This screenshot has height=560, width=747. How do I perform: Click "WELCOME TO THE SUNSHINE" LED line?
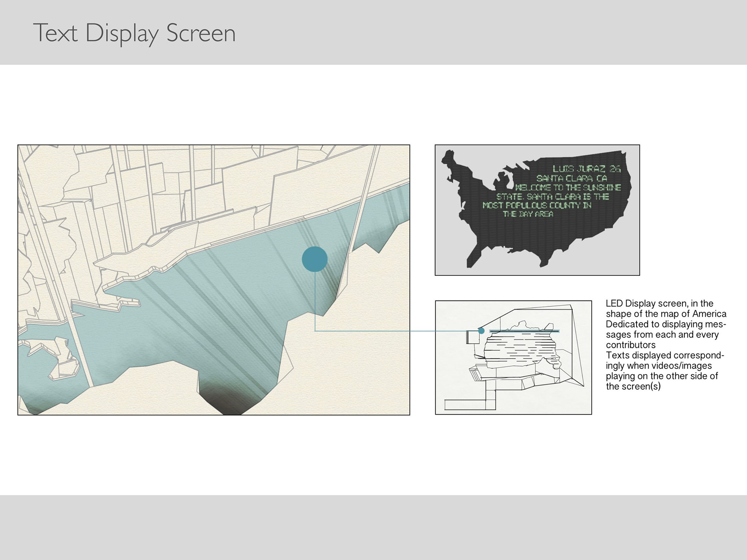(568, 187)
